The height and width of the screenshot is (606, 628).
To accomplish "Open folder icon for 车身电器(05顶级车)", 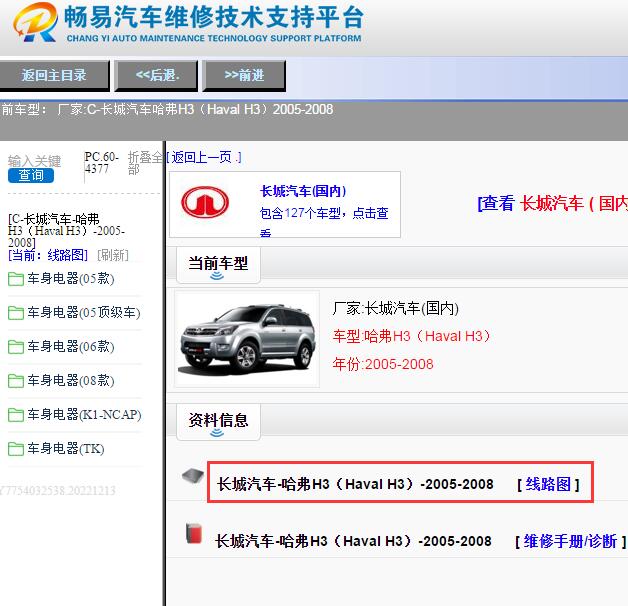I will pyautogui.click(x=16, y=313).
